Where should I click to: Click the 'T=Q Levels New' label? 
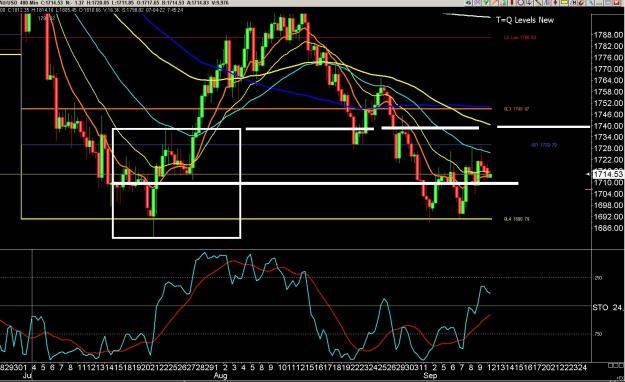click(x=525, y=20)
